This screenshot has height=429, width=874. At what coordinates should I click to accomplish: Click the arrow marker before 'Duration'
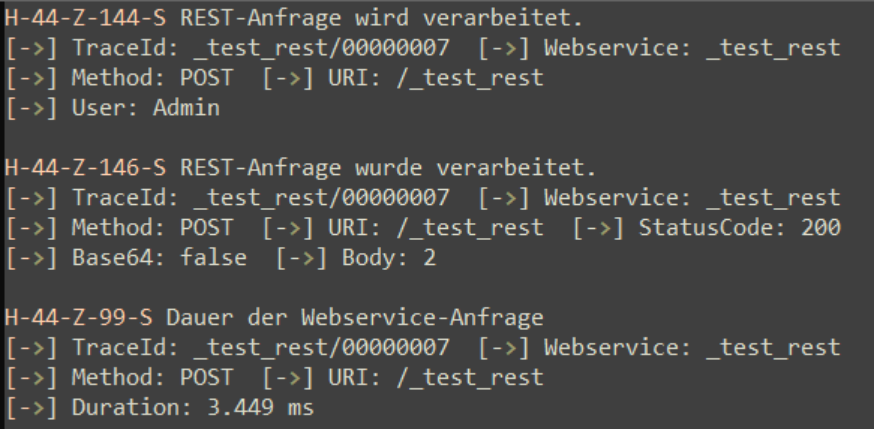click(x=32, y=407)
